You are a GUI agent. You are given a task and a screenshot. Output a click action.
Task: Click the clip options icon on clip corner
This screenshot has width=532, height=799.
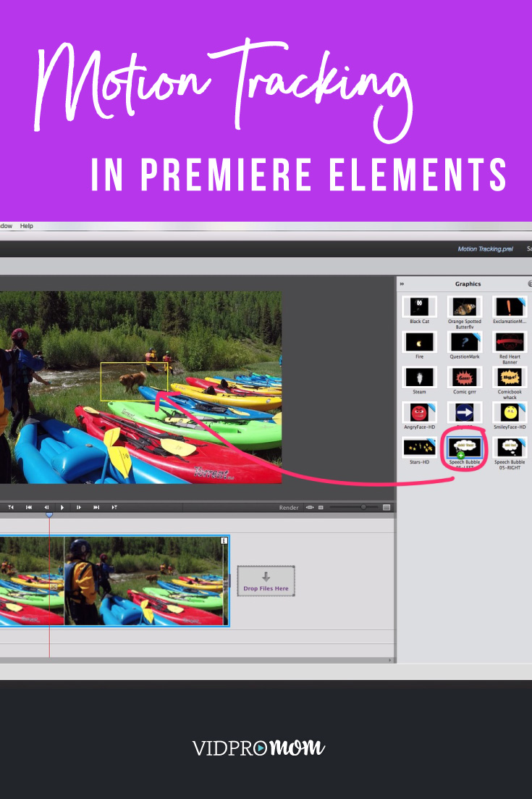click(x=224, y=540)
